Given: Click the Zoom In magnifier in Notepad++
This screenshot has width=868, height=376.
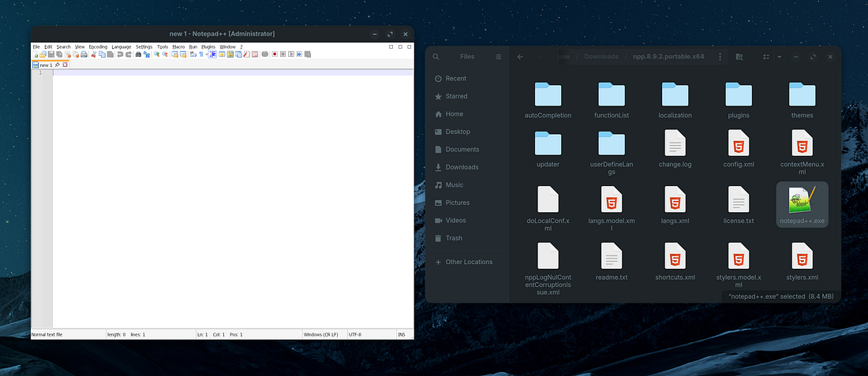Looking at the screenshot, I should pyautogui.click(x=157, y=54).
